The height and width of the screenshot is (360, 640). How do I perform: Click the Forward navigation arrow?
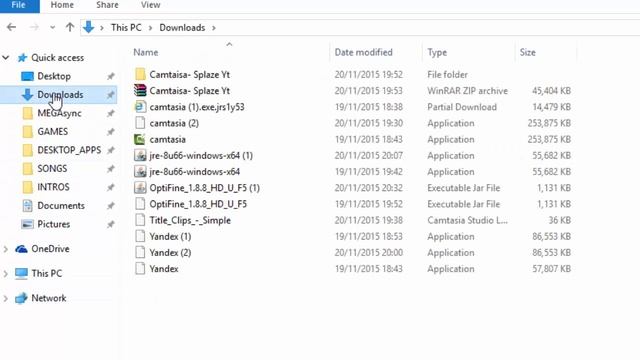[x=34, y=27]
